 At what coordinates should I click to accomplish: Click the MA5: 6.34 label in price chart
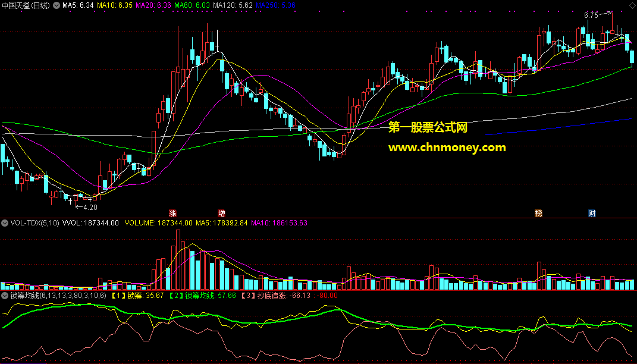[78, 5]
